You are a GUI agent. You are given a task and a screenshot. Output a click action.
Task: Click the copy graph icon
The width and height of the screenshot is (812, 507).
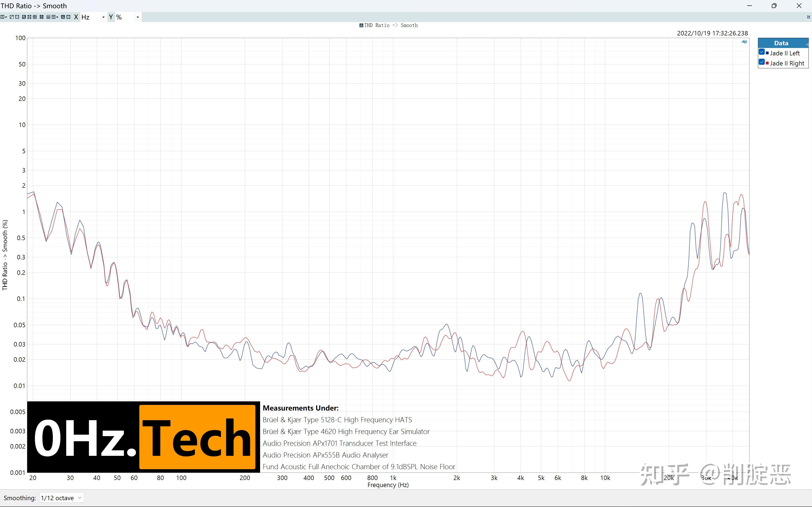(x=12, y=17)
